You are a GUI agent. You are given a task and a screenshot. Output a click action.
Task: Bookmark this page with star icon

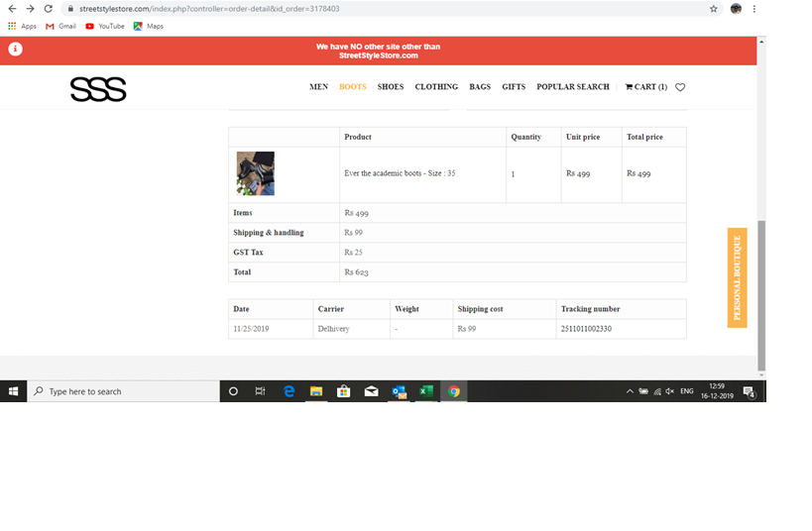coord(713,9)
